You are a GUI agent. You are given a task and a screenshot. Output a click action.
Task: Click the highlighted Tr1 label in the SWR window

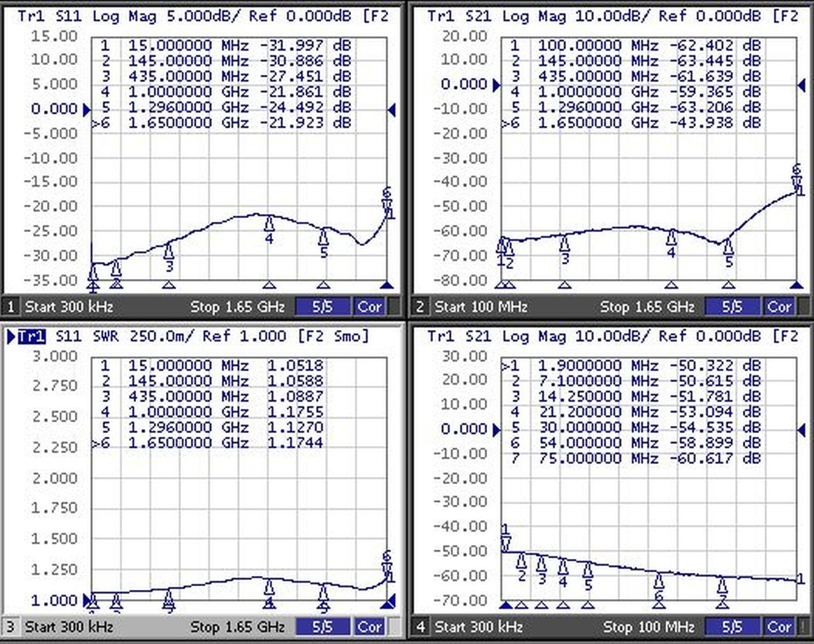pos(32,336)
